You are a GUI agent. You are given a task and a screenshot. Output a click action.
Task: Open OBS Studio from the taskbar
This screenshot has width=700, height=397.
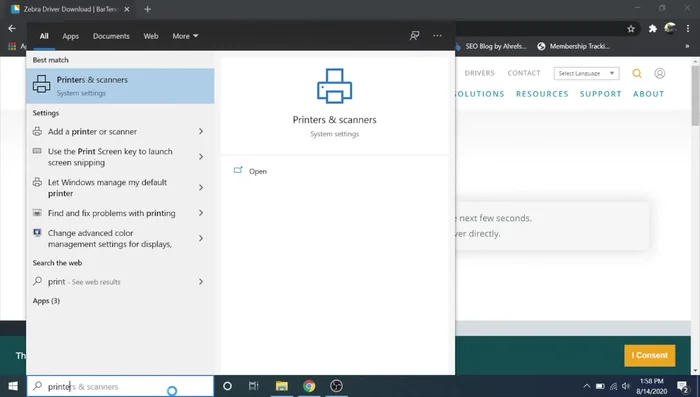tap(336, 386)
